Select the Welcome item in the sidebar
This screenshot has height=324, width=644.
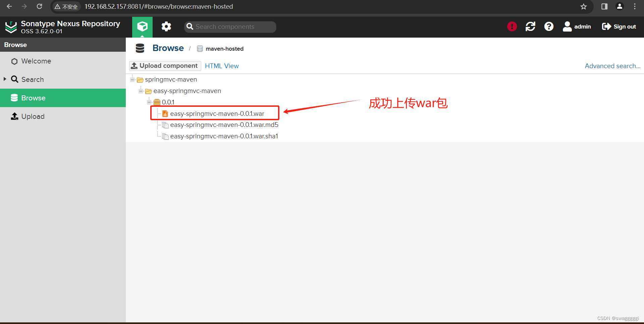(x=36, y=61)
